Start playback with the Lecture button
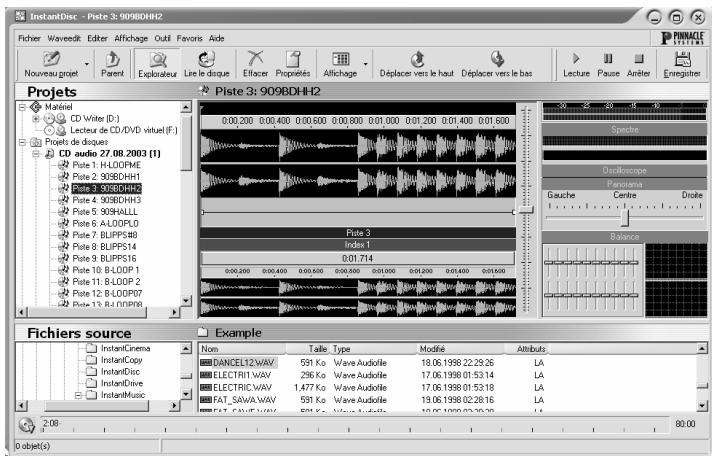Image resolution: width=712 pixels, height=456 pixels. pyautogui.click(x=576, y=64)
